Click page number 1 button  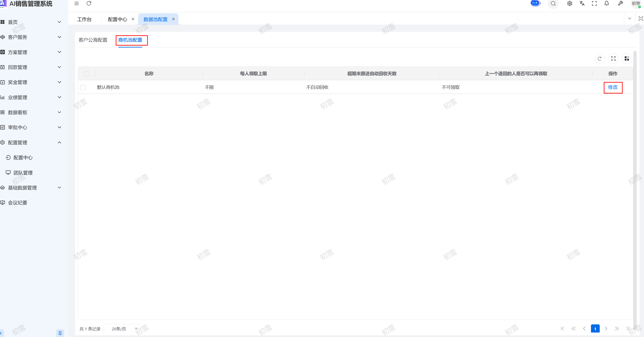coord(595,329)
